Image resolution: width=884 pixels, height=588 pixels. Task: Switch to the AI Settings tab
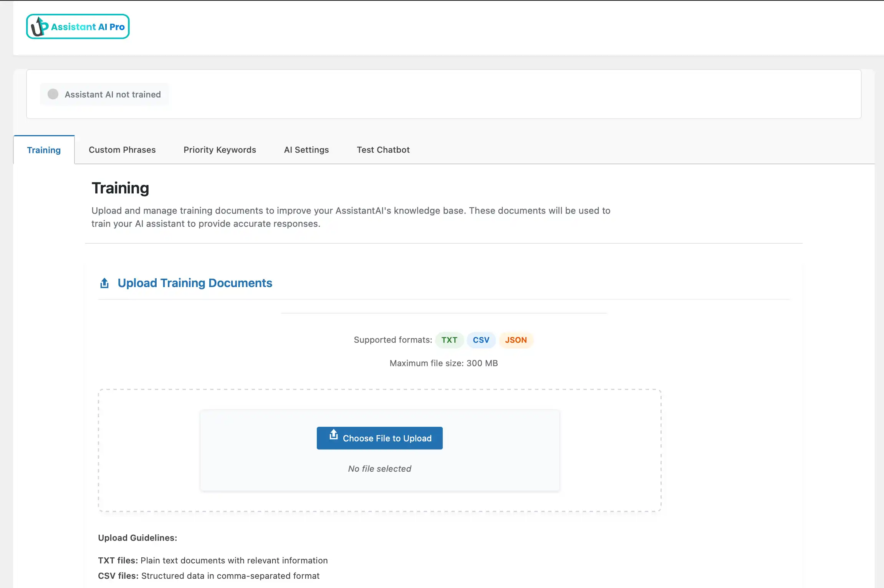point(306,150)
